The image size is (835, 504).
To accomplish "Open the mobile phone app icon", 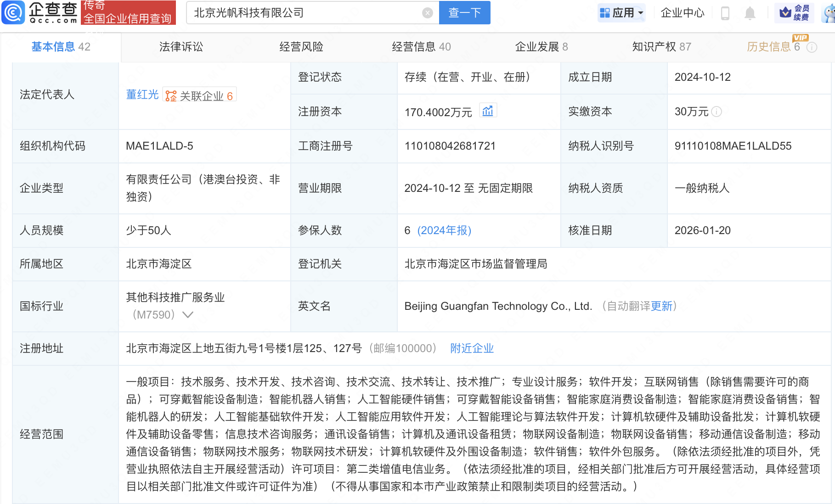I will [x=725, y=13].
